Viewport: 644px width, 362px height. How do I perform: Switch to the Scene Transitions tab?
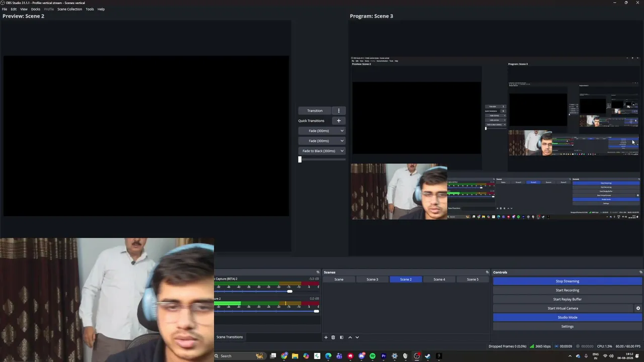pyautogui.click(x=229, y=337)
